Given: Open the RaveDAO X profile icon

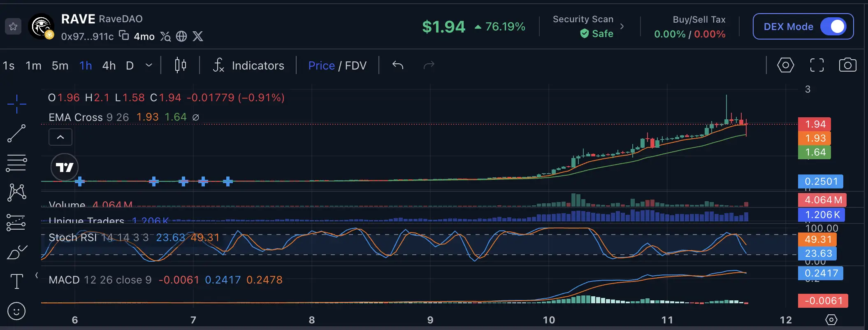Looking at the screenshot, I should point(198,36).
